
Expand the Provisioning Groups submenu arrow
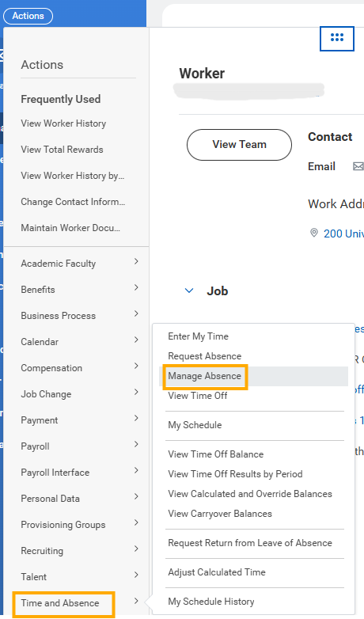(x=136, y=522)
